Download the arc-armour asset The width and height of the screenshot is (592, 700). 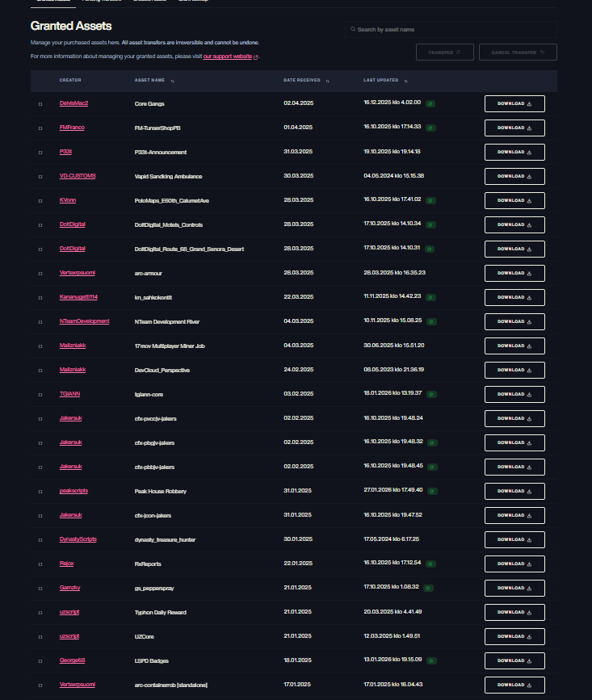[514, 273]
